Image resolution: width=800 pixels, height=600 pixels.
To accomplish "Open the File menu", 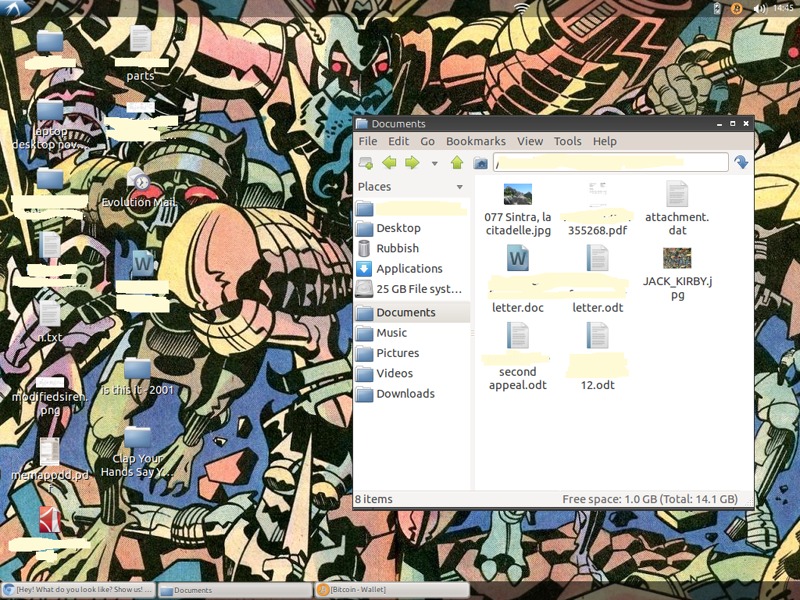I will click(x=368, y=141).
